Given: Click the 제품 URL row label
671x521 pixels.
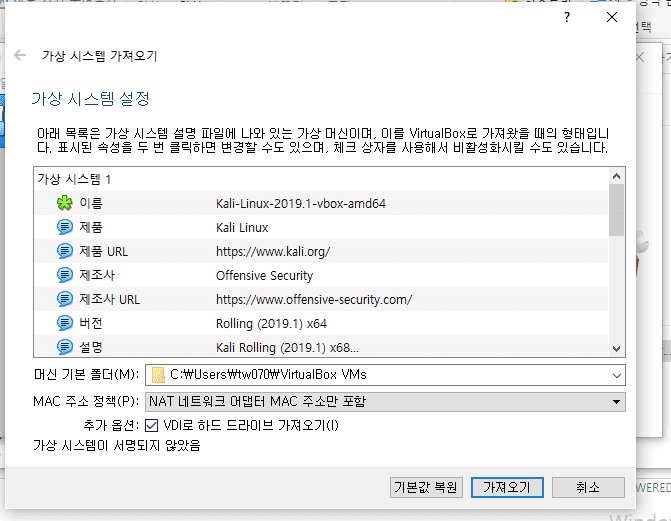Looking at the screenshot, I should (104, 251).
